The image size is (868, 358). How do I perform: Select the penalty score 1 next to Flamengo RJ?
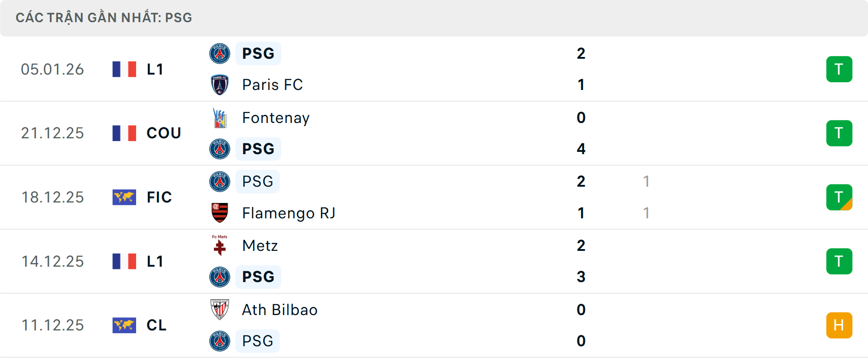(x=646, y=213)
